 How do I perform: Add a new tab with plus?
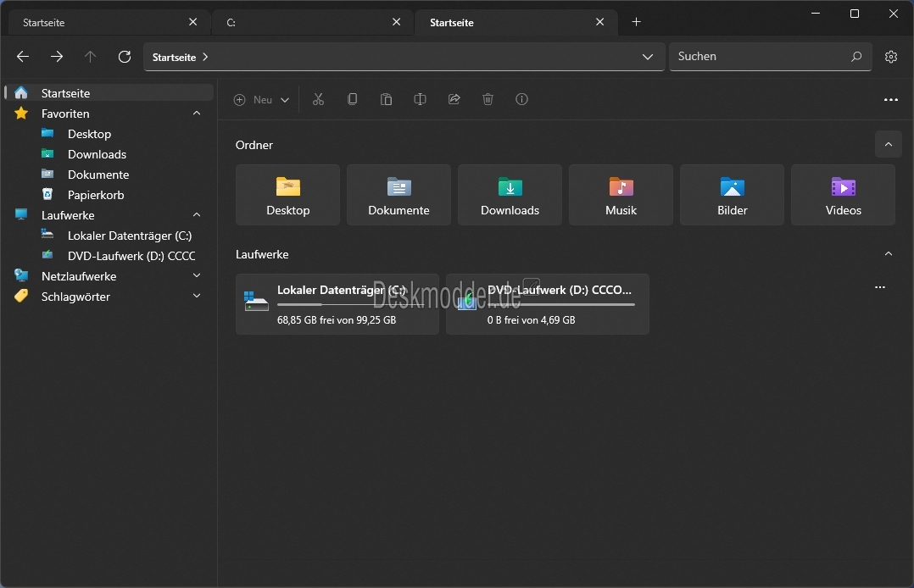click(x=637, y=22)
